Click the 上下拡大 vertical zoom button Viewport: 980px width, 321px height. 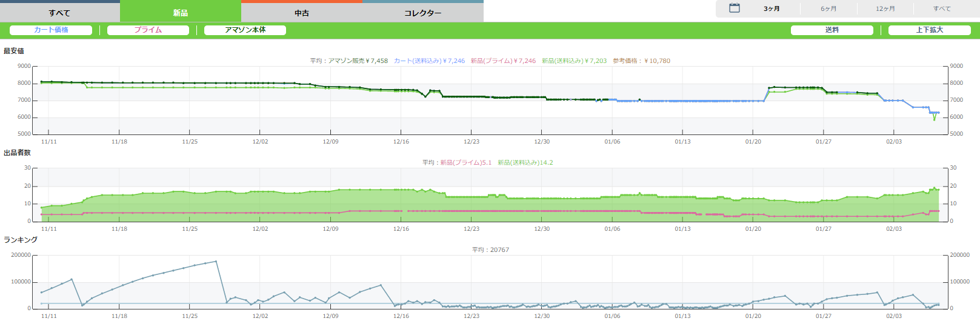929,30
